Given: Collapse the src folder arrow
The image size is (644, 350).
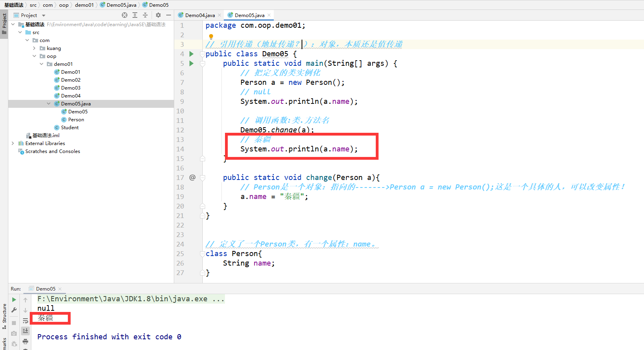Looking at the screenshot, I should pyautogui.click(x=20, y=33).
